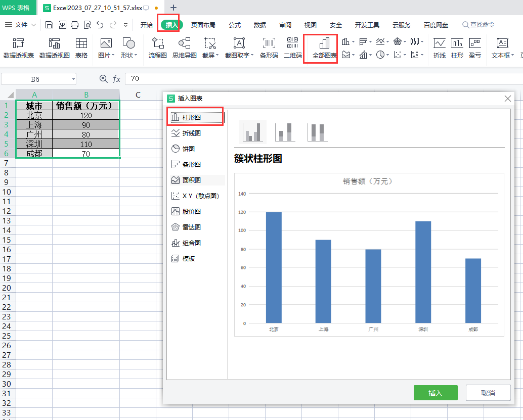523x420 pixels.
Task: Switch to the 公式 ribbon tab
Action: click(235, 25)
